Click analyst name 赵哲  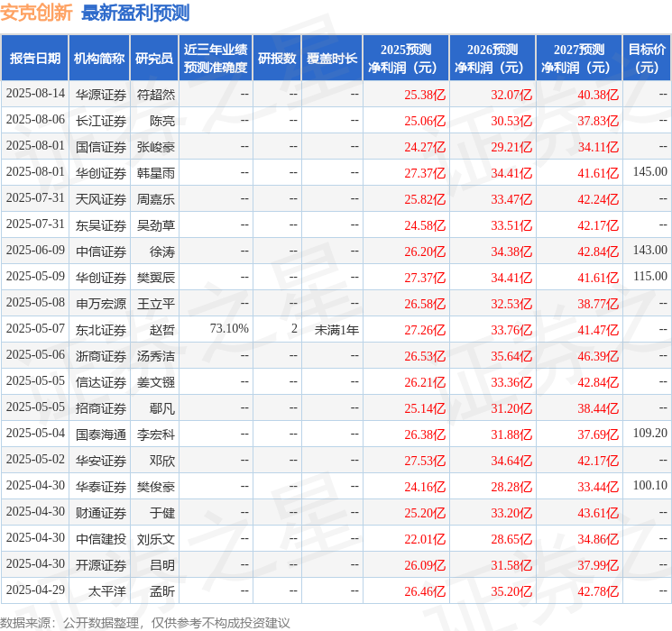click(162, 330)
